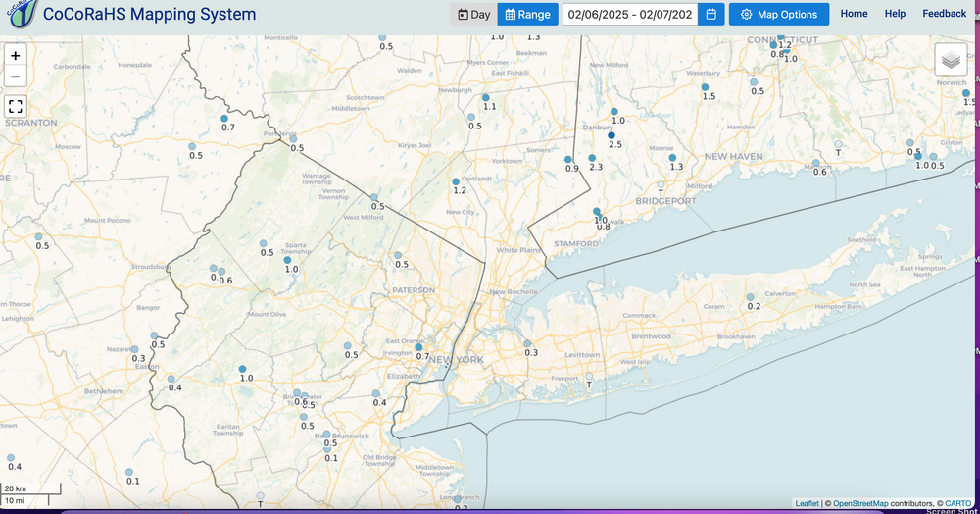The height and width of the screenshot is (514, 980).
Task: Switch to Day mode
Action: coord(473,15)
